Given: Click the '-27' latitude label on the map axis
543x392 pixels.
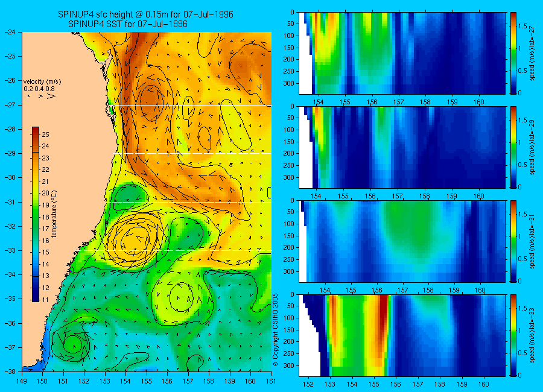Looking at the screenshot, I should (x=10, y=105).
